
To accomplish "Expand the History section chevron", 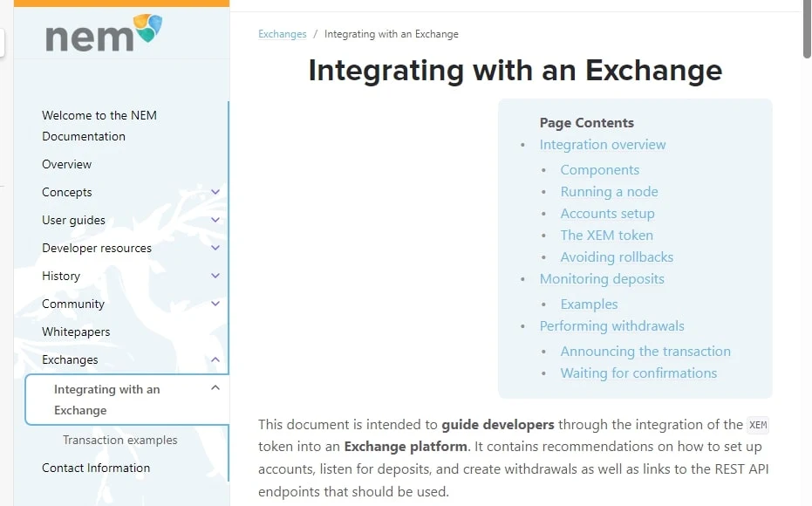I will click(215, 276).
